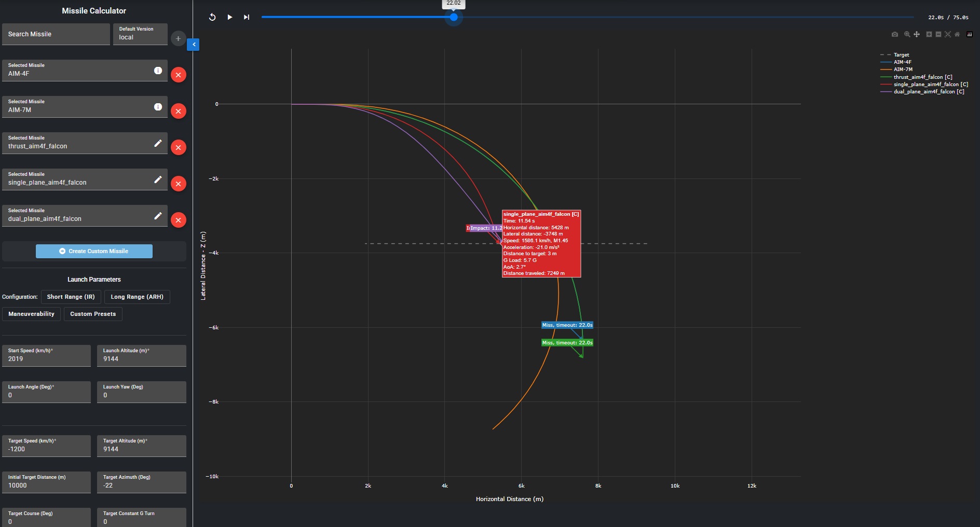Image resolution: width=980 pixels, height=527 pixels.
Task: Reset plot axes with the home icon
Action: click(x=957, y=34)
